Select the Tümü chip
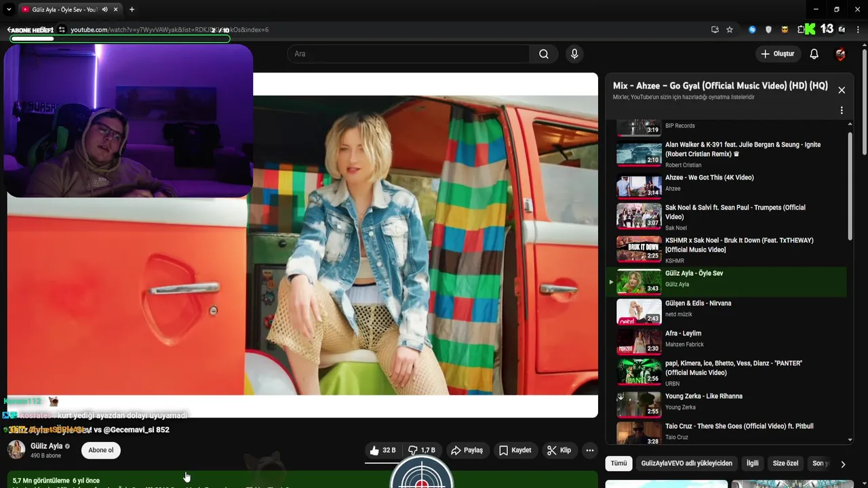This screenshot has height=488, width=868. (618, 464)
